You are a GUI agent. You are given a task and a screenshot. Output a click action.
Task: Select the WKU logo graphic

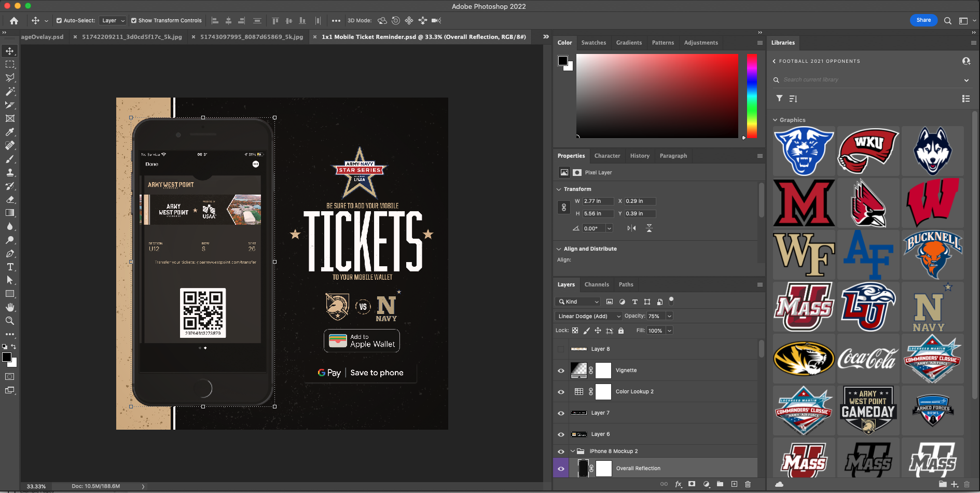[868, 151]
